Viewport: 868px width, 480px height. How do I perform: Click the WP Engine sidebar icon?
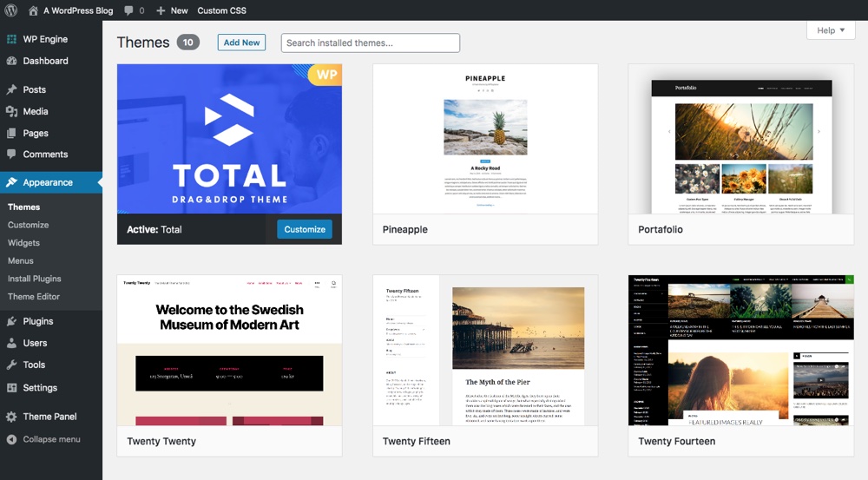[11, 39]
